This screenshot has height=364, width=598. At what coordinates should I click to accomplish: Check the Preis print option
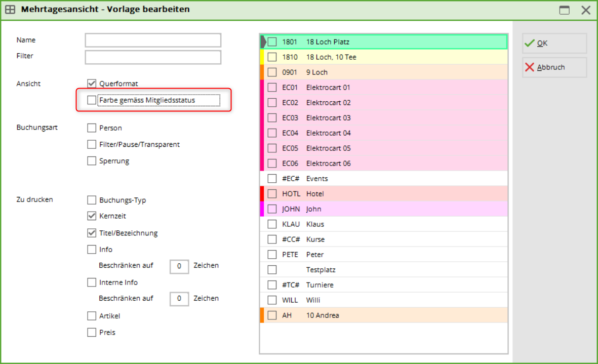(x=92, y=333)
